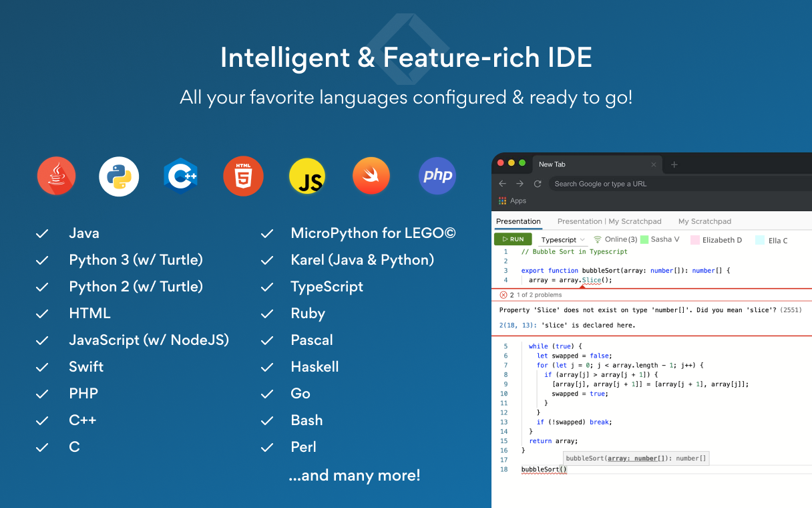The width and height of the screenshot is (812, 508).
Task: Click 'MicroPython for LEGO©' list entry
Action: pyautogui.click(x=373, y=233)
